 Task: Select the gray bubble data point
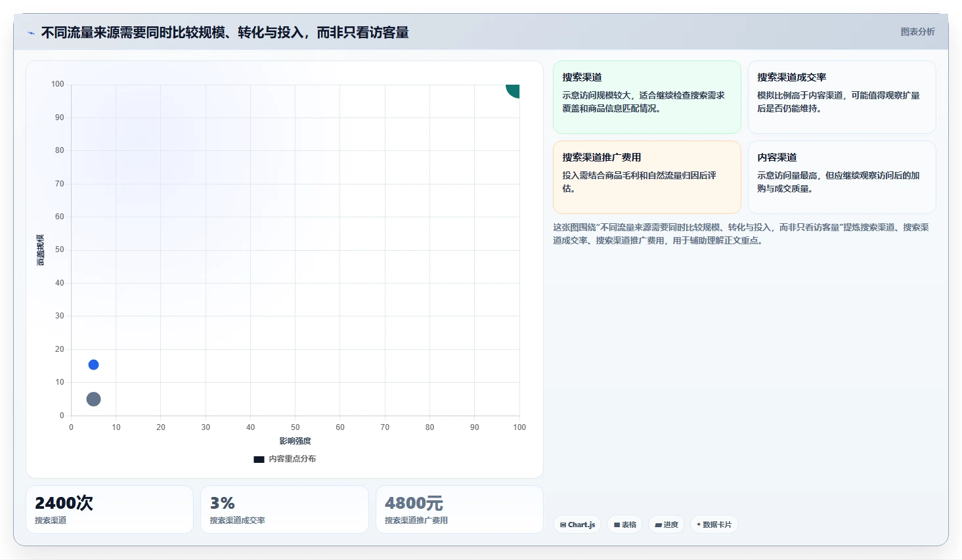coord(93,399)
